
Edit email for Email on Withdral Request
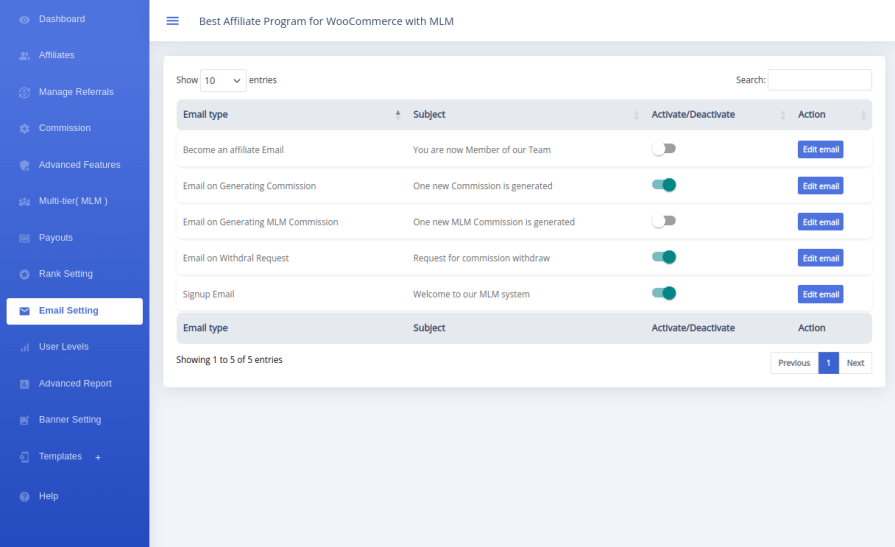tap(820, 258)
